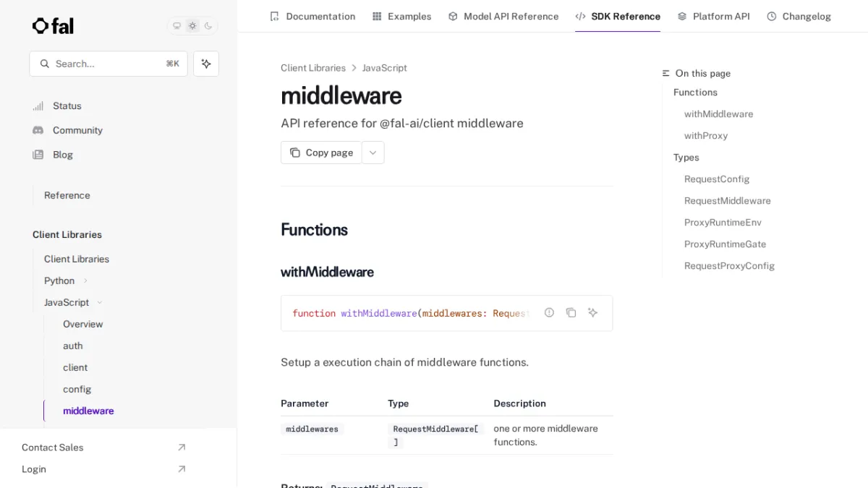Open Client Libraries sidebar page
This screenshot has width=868, height=488.
pyautogui.click(x=77, y=259)
